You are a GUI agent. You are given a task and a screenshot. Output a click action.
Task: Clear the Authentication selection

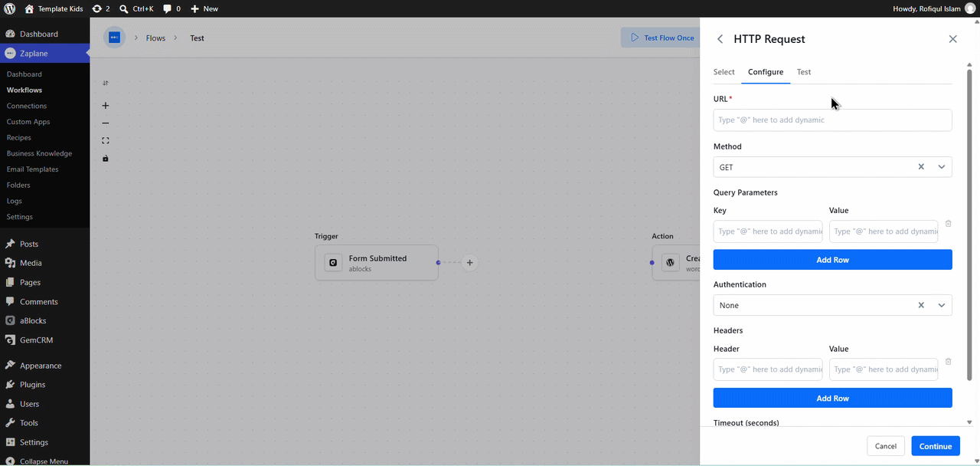coord(921,305)
